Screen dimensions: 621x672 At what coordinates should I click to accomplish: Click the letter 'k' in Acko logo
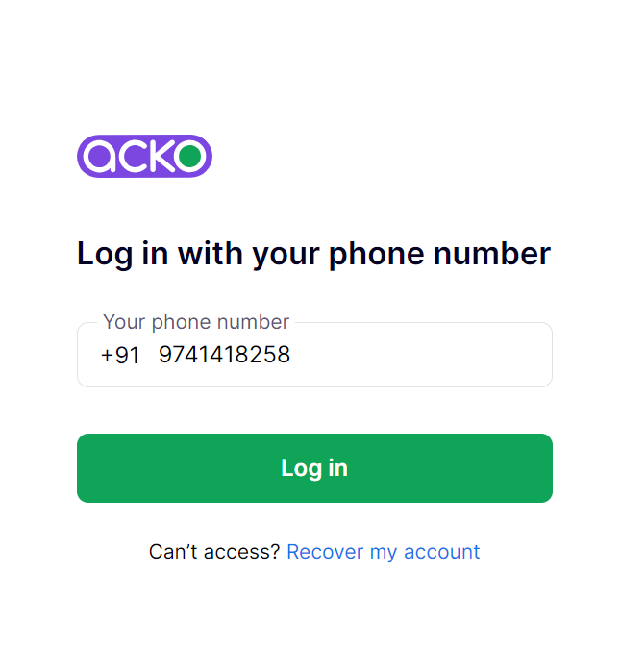160,156
